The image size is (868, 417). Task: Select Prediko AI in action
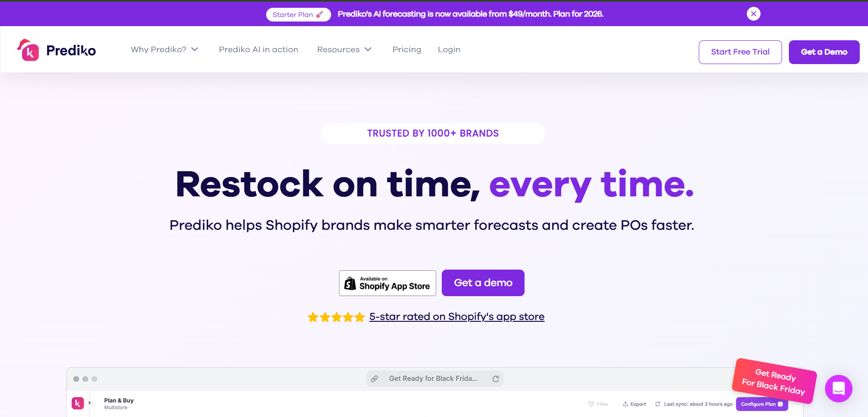point(258,49)
